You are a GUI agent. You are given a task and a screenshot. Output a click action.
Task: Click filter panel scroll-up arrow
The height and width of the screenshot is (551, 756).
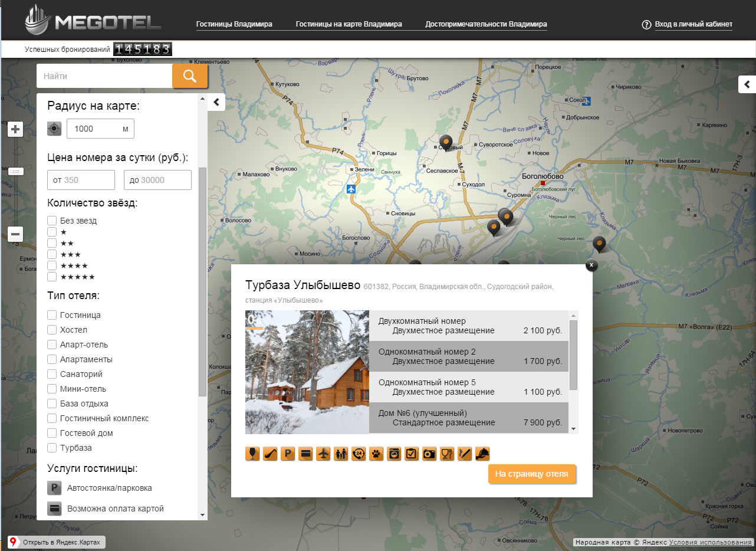click(203, 99)
